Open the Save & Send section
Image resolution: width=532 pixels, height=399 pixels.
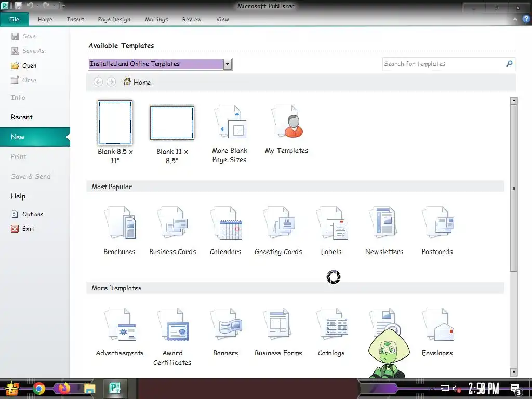coord(31,177)
